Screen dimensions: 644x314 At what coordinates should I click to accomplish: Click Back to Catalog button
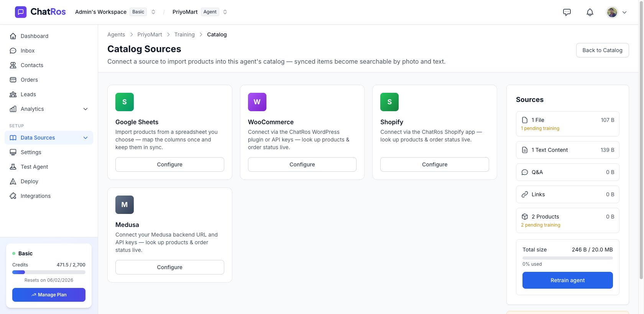point(602,50)
